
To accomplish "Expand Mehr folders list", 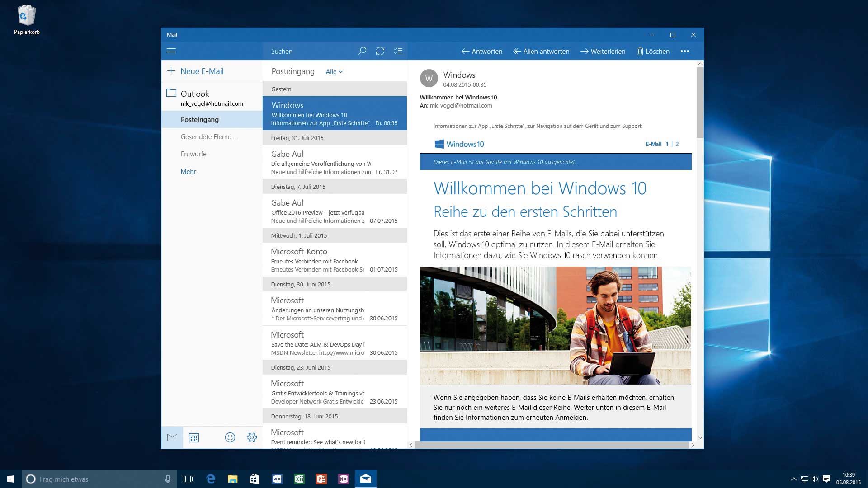I will point(188,172).
